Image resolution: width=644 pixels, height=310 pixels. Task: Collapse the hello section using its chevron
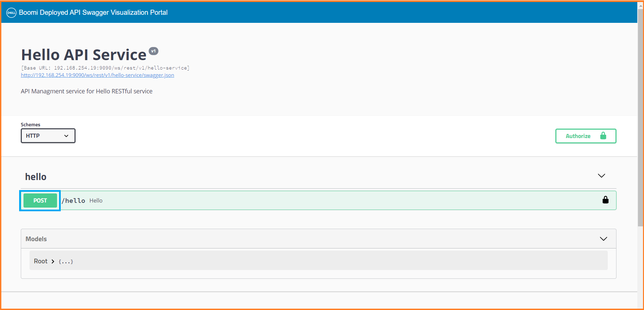601,176
